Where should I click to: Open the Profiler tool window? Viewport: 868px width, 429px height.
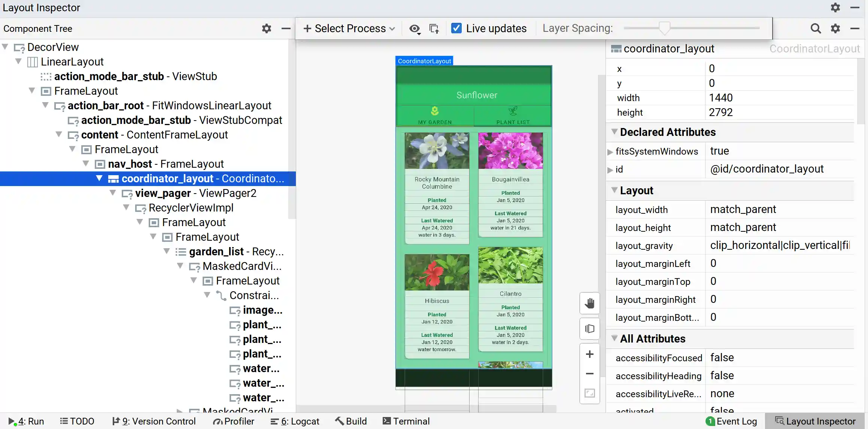(x=233, y=421)
